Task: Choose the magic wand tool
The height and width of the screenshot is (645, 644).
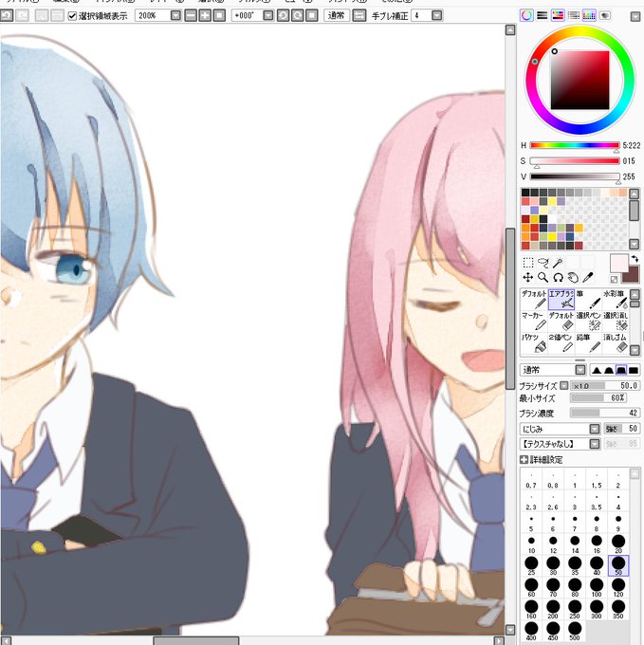Action: (558, 263)
